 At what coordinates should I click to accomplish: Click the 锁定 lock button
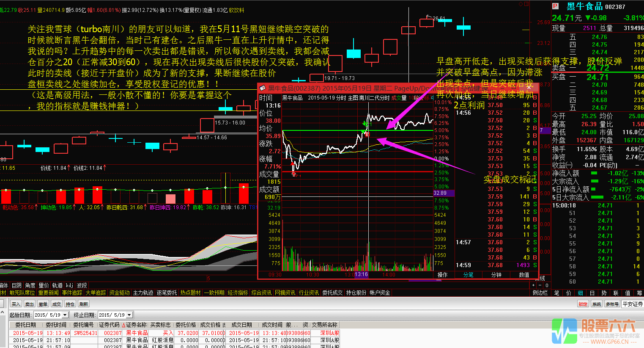coord(583,304)
